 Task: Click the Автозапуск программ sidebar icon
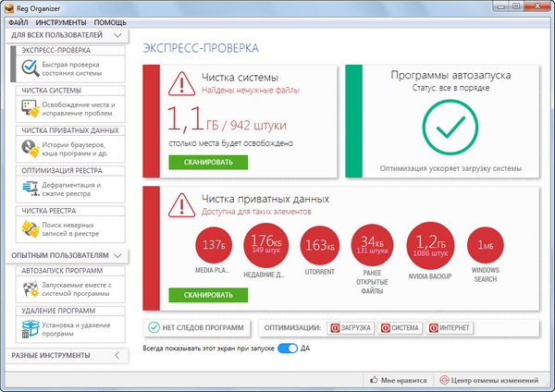point(30,290)
